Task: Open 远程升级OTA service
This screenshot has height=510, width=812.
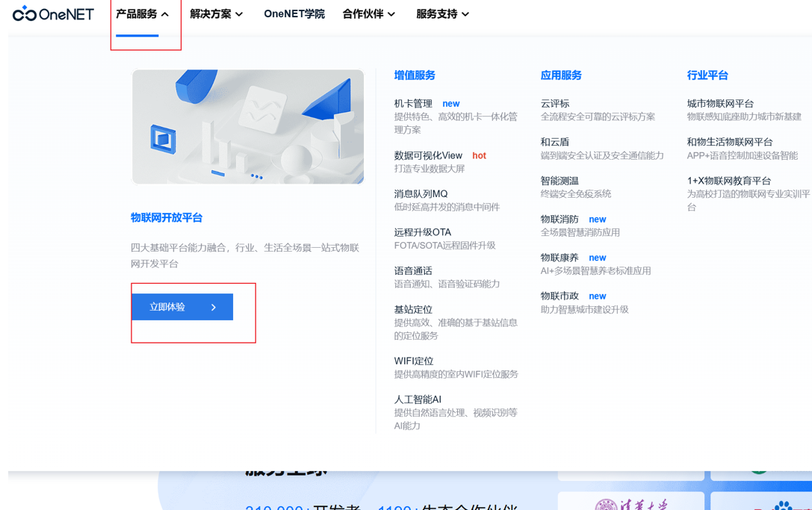Action: click(x=423, y=232)
